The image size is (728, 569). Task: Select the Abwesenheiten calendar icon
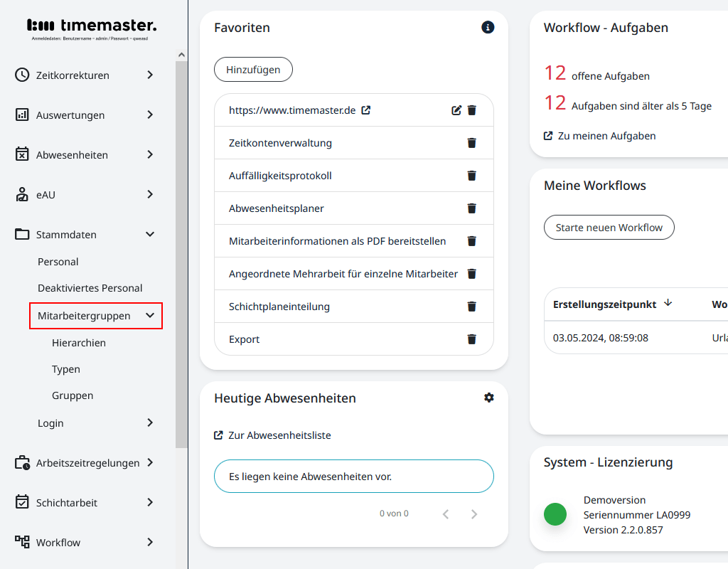[x=21, y=154]
